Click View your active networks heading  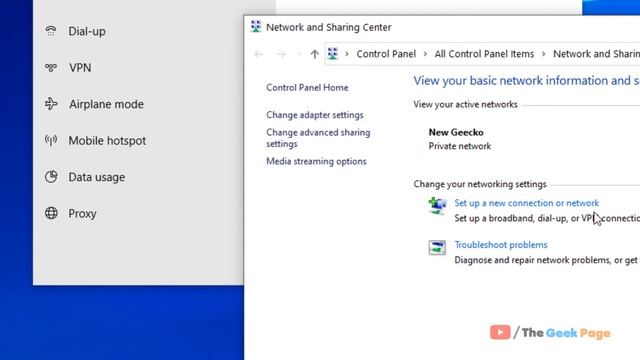pos(465,104)
